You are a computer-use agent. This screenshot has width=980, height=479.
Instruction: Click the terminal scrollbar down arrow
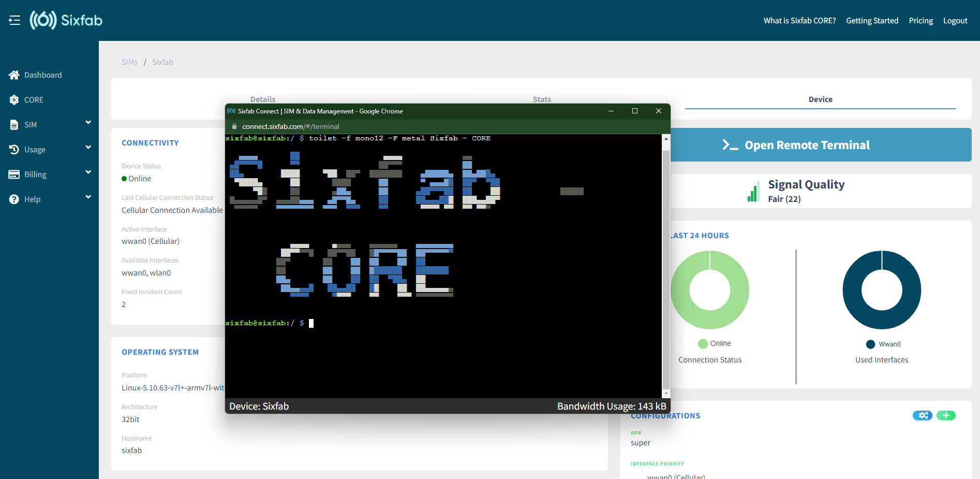pyautogui.click(x=666, y=394)
